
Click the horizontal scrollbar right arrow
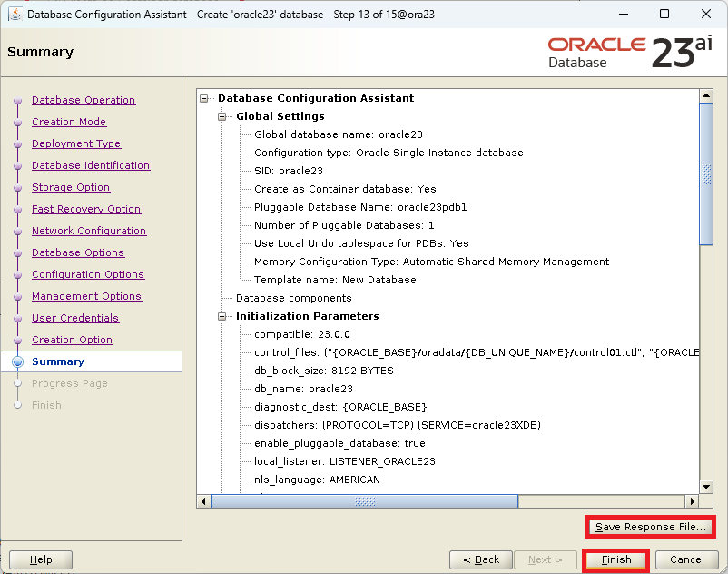coord(693,501)
